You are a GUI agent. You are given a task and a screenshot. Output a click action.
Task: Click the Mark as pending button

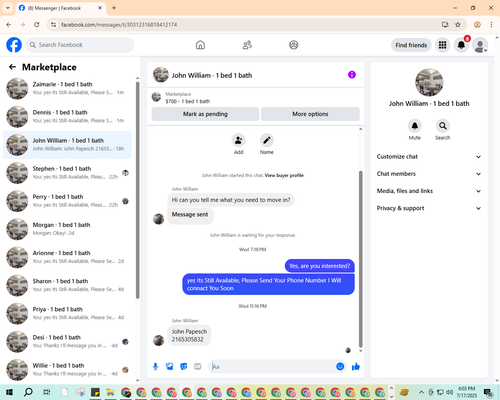205,114
